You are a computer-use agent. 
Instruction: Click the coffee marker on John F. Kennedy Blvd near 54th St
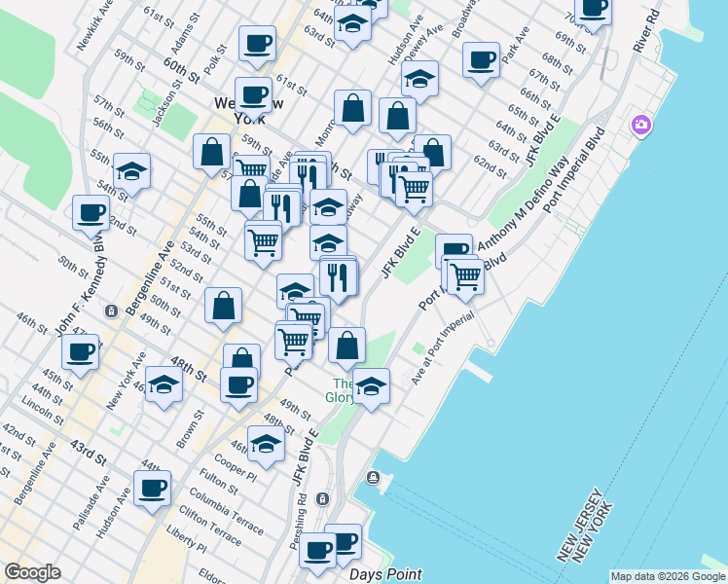tap(91, 215)
